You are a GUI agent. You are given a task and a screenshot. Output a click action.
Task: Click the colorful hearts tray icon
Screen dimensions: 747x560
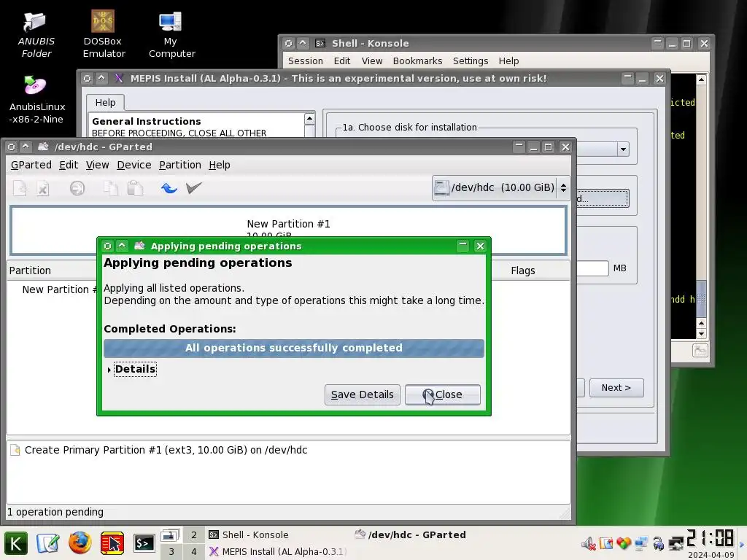click(x=624, y=543)
